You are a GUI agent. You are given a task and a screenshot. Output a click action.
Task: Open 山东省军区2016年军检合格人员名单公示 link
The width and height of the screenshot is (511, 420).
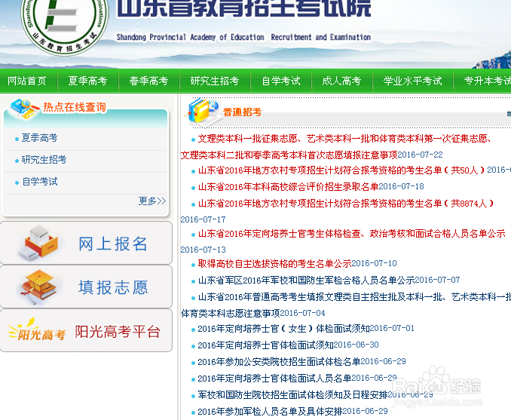[x=306, y=280]
